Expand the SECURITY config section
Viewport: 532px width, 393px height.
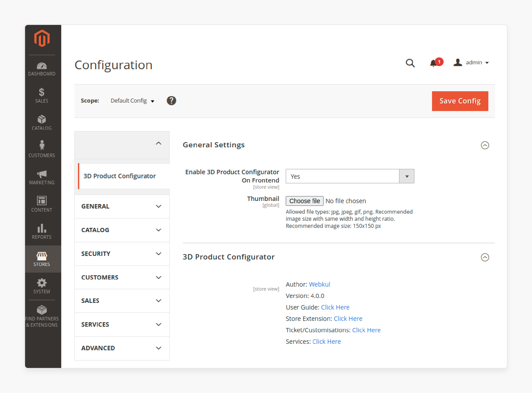pos(122,254)
